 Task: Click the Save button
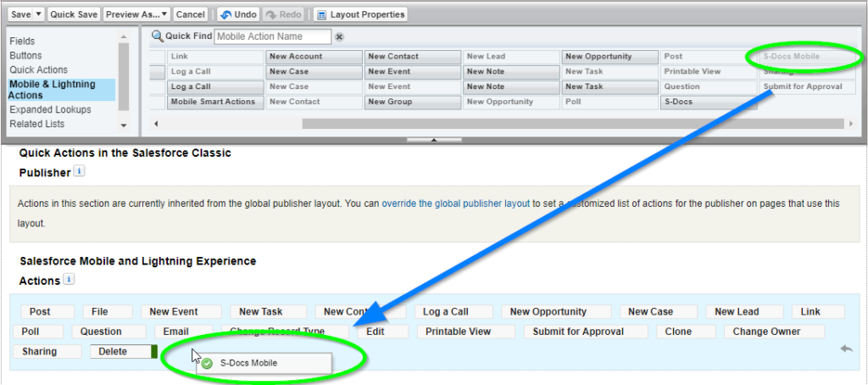tap(20, 14)
